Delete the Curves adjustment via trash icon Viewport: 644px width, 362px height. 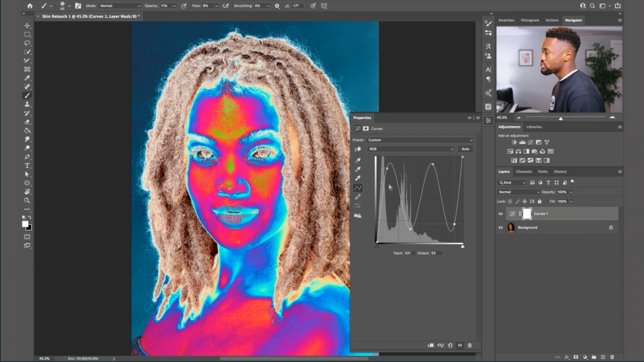(x=470, y=345)
